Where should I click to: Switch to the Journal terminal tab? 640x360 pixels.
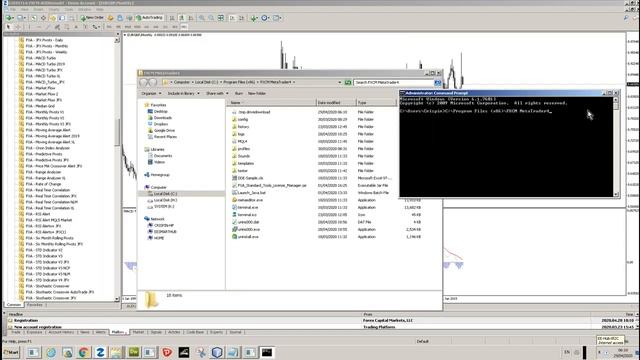point(235,332)
